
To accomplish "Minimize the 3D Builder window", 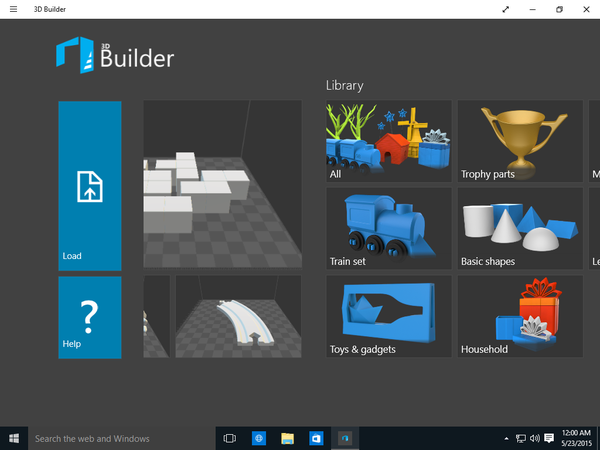I will [532, 9].
